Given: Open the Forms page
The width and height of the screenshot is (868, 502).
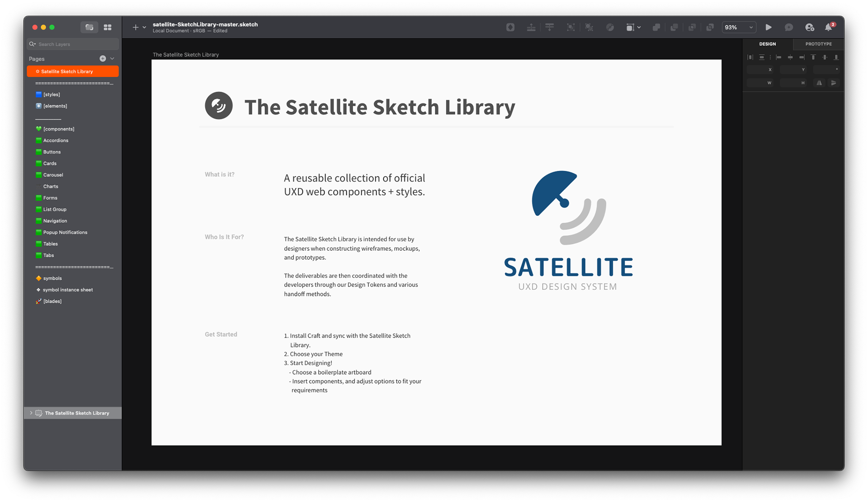Looking at the screenshot, I should pos(73,198).
